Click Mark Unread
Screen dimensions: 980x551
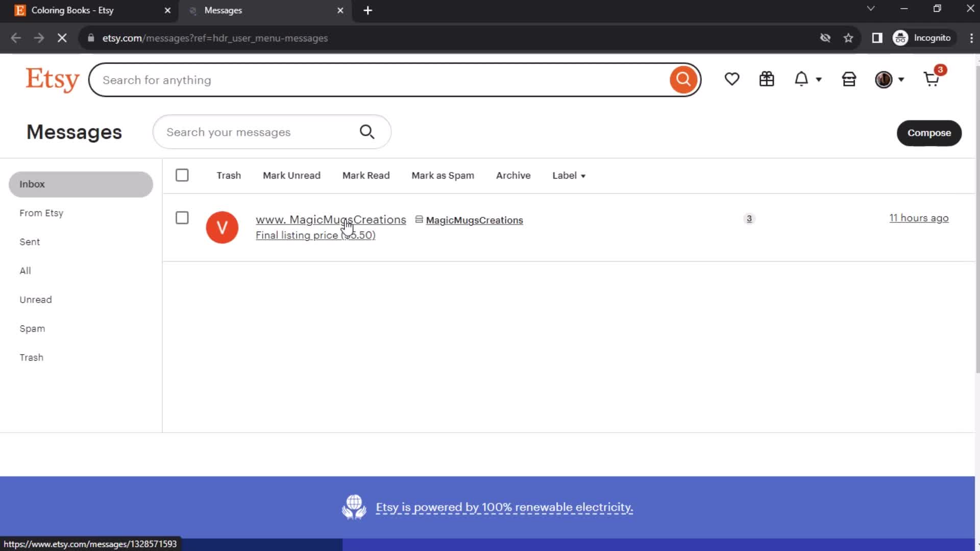tap(291, 176)
